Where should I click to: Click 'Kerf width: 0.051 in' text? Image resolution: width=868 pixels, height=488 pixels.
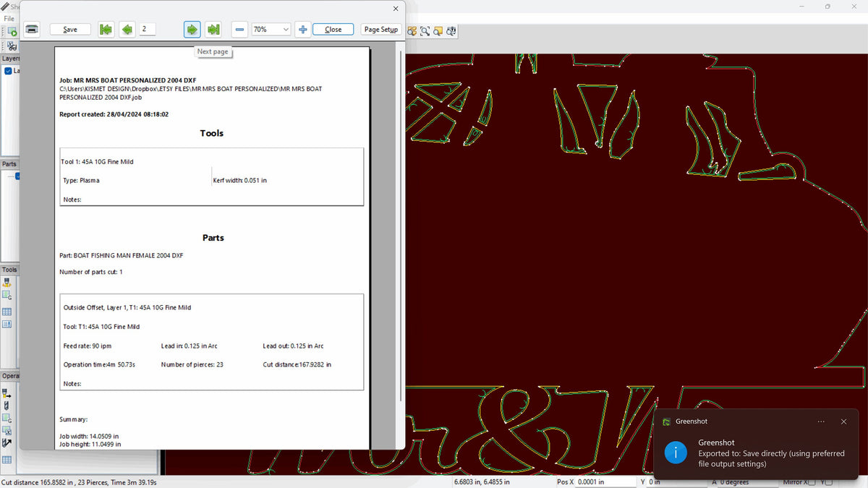coord(239,180)
